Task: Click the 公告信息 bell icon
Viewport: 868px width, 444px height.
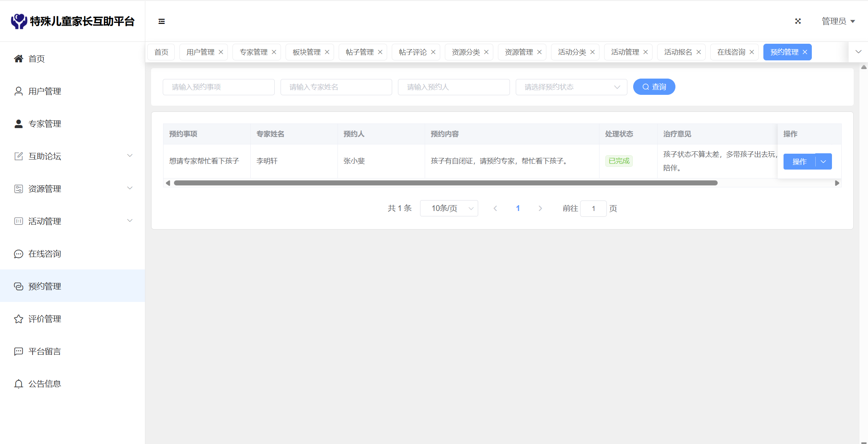Action: (x=18, y=384)
